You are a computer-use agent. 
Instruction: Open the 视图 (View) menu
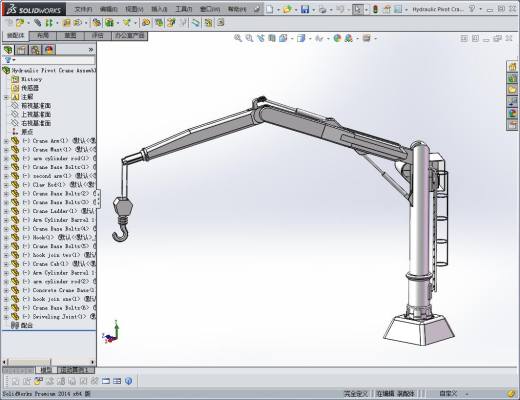pos(134,9)
